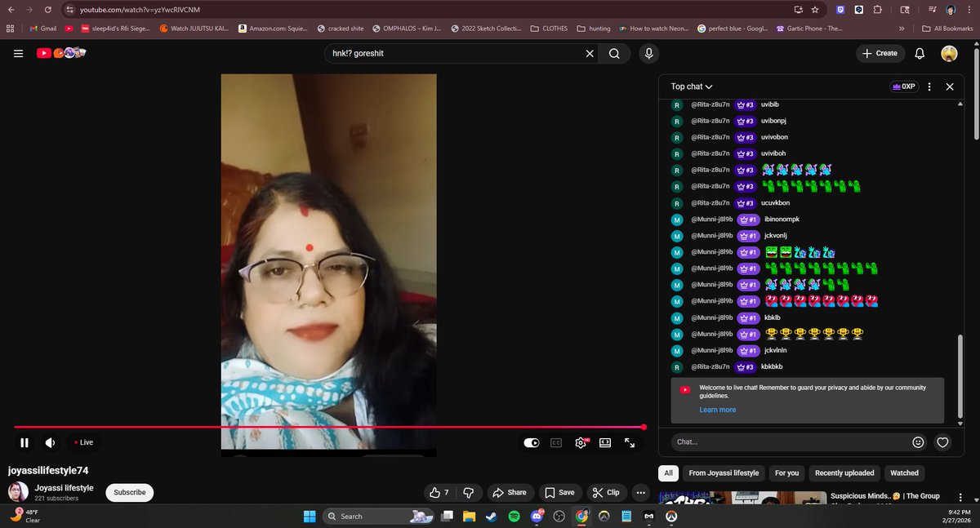The height and width of the screenshot is (528, 980).
Task: Dislike the video with thumbs down
Action: tap(468, 492)
